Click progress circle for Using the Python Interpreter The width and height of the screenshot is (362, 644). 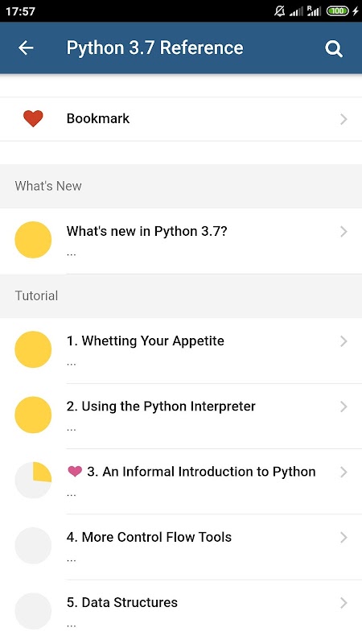point(33,415)
